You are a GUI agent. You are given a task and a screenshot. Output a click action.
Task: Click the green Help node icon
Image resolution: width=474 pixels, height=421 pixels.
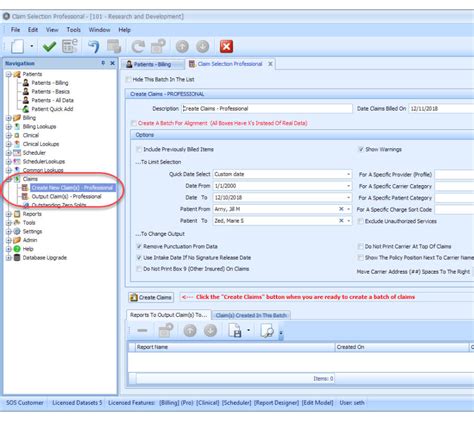click(17, 249)
